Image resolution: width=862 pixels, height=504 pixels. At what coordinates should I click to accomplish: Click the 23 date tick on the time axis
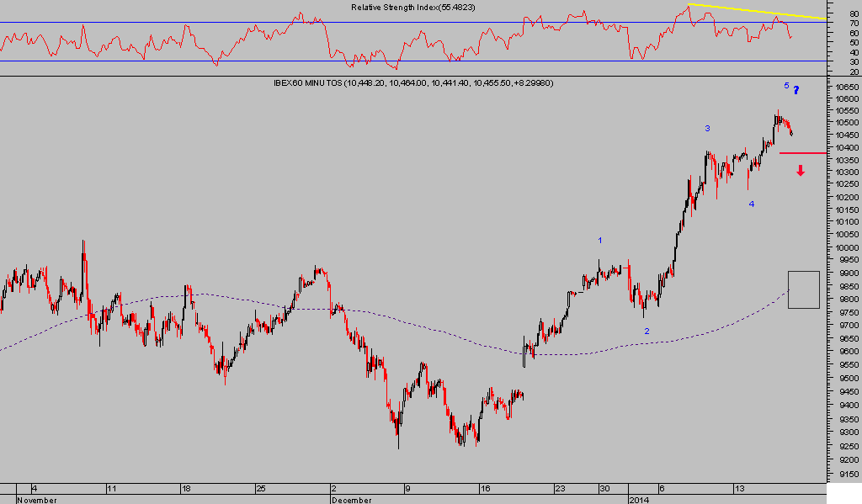(560, 488)
